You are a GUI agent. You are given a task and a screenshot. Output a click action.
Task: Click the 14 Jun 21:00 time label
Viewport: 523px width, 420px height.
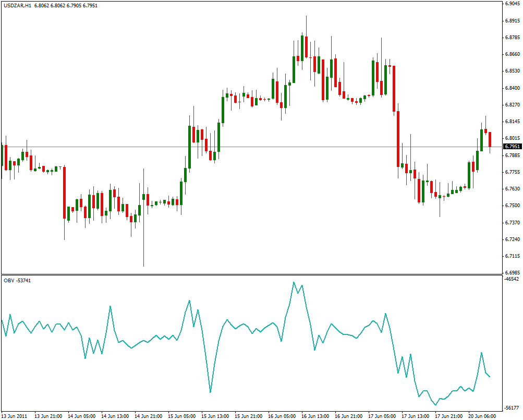(149, 416)
